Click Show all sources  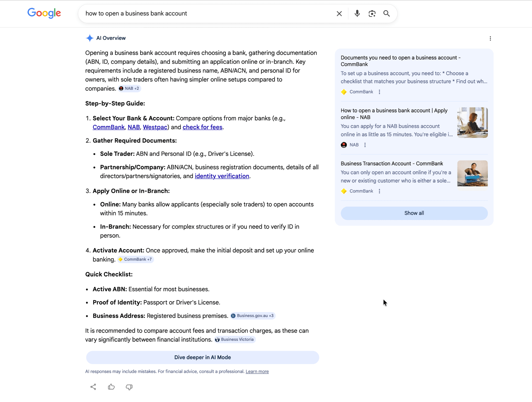(414, 213)
